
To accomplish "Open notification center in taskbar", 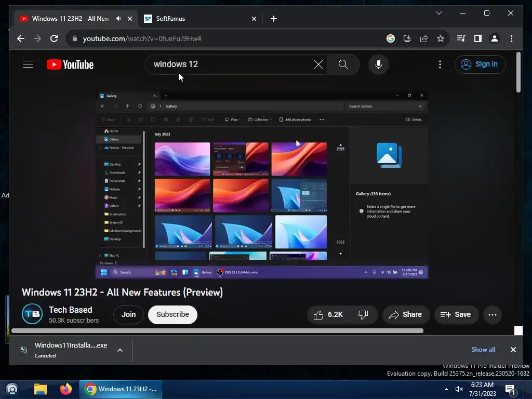I will [x=510, y=390].
